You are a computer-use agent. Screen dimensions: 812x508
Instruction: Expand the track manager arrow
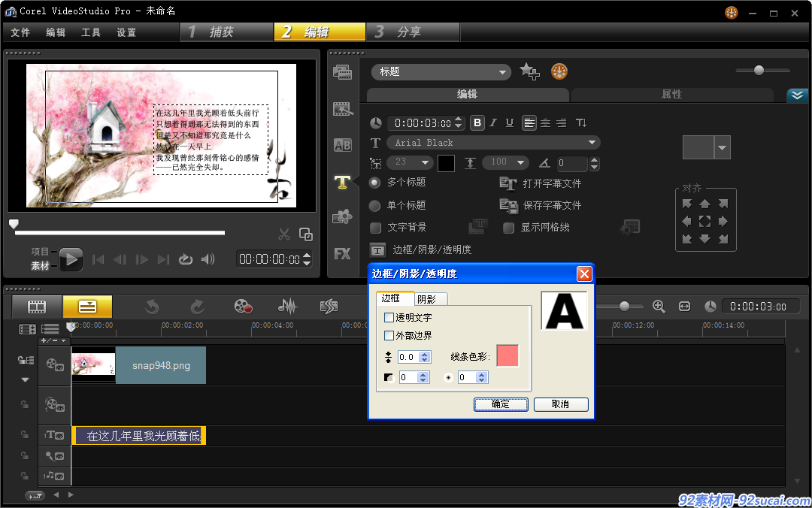click(25, 380)
